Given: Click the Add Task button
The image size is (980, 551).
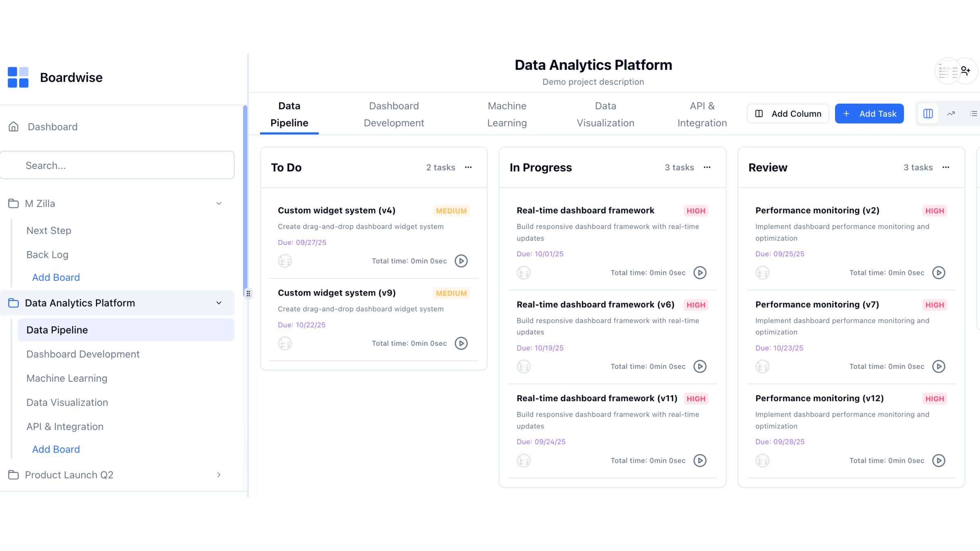Looking at the screenshot, I should pyautogui.click(x=869, y=113).
